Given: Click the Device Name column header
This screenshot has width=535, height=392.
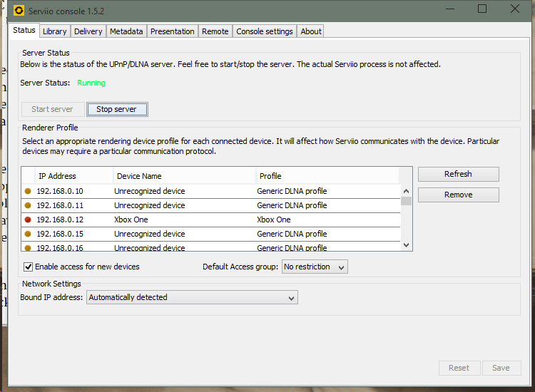Looking at the screenshot, I should tap(185, 176).
